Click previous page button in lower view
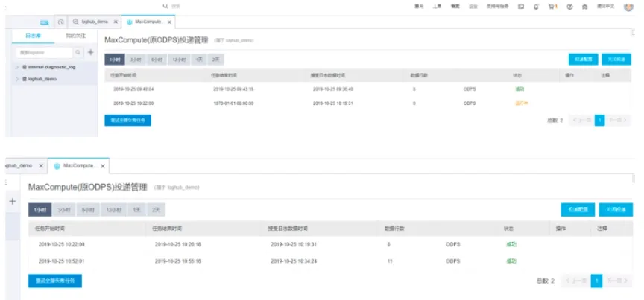 tap(575, 281)
